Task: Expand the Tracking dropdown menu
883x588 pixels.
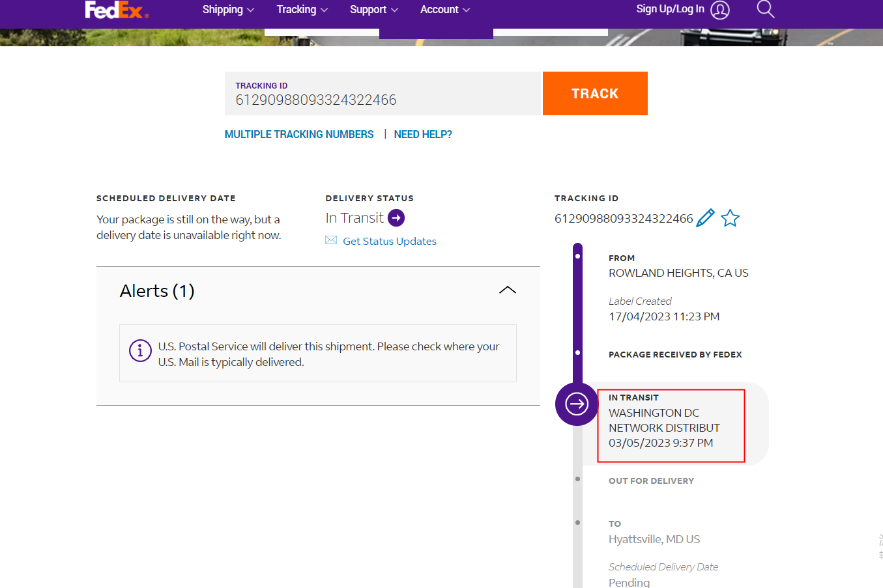Action: 302,10
